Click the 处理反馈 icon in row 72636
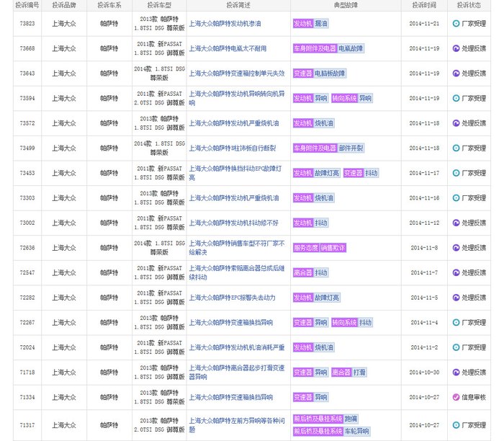This screenshot has width=504, height=441. pos(456,248)
